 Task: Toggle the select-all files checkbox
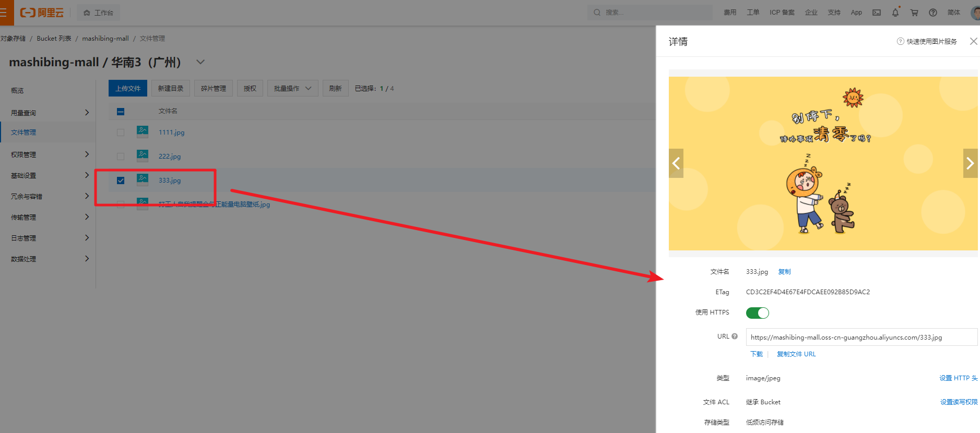[121, 112]
